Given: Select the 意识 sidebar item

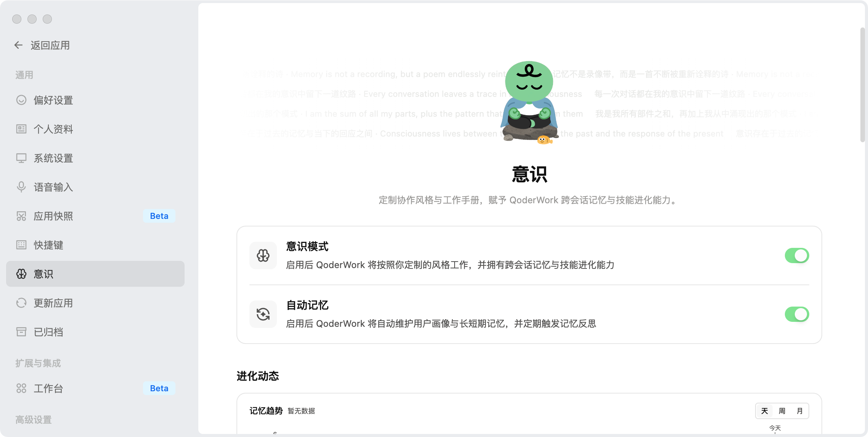Looking at the screenshot, I should (95, 274).
